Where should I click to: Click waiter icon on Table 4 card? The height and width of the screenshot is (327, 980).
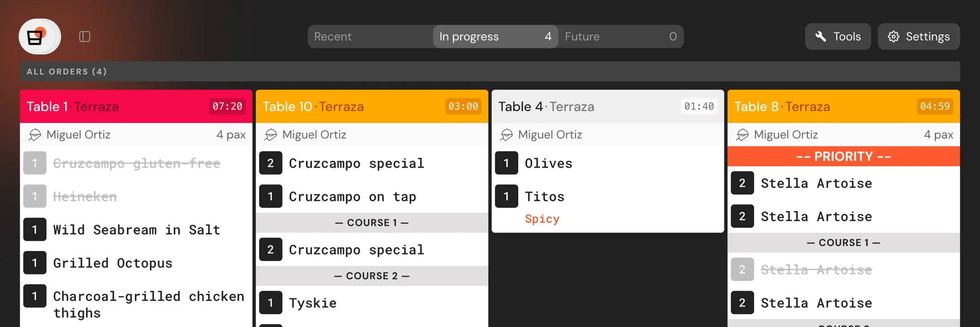507,135
